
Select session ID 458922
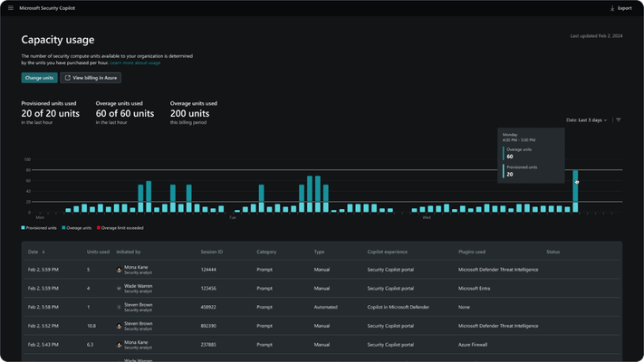(208, 307)
